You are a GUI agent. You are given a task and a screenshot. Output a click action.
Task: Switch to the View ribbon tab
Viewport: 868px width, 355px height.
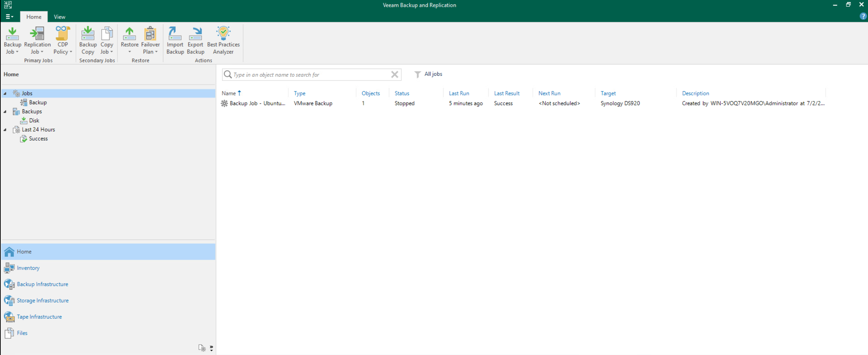click(x=60, y=17)
